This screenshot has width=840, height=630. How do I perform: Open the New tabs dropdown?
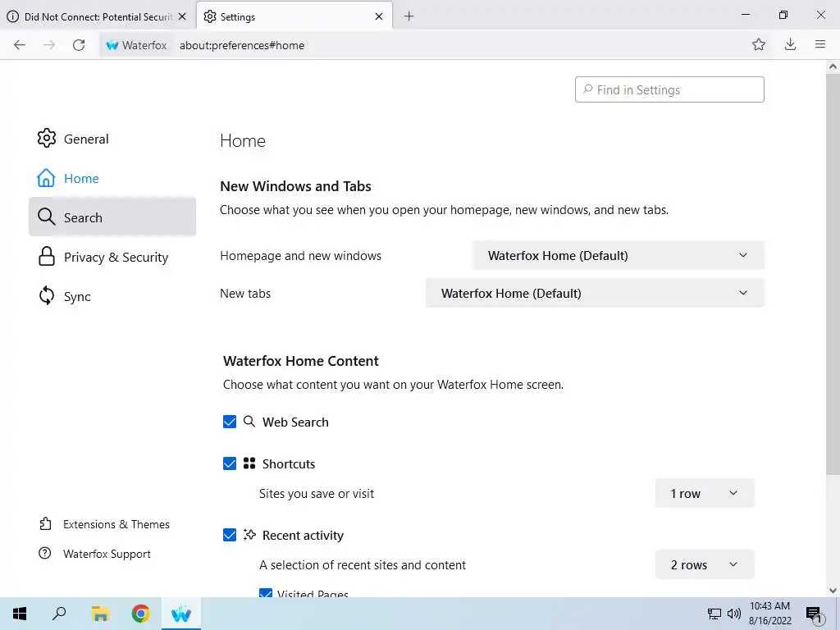click(x=595, y=293)
